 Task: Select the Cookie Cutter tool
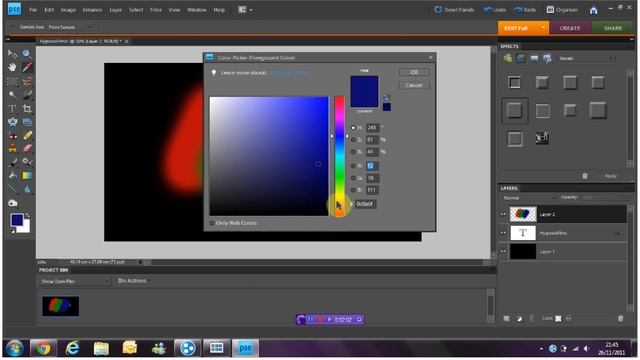click(x=12, y=122)
